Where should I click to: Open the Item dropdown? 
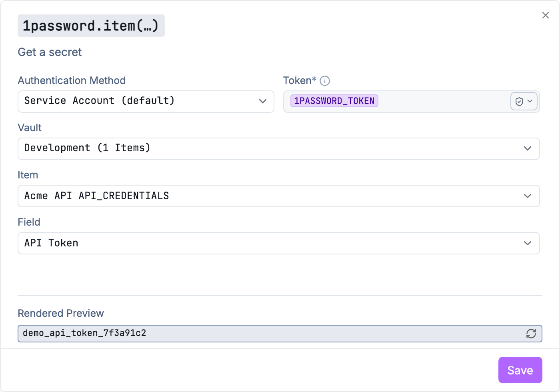coord(279,196)
